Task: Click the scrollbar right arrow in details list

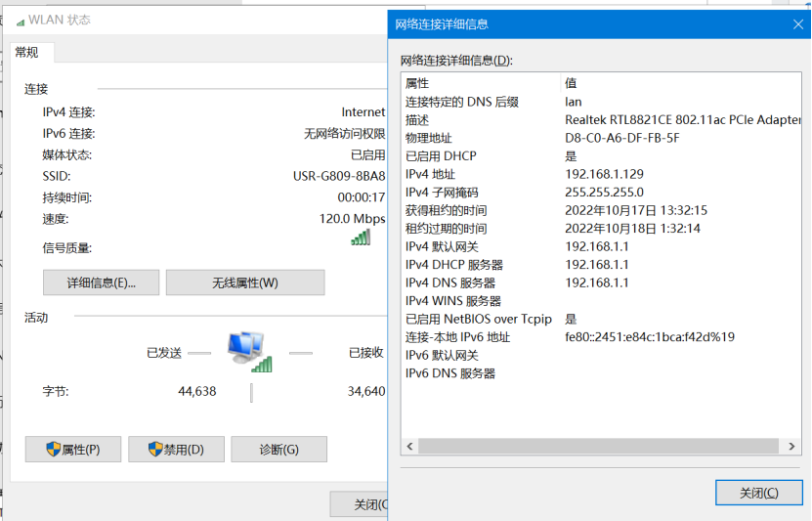Action: tap(787, 447)
